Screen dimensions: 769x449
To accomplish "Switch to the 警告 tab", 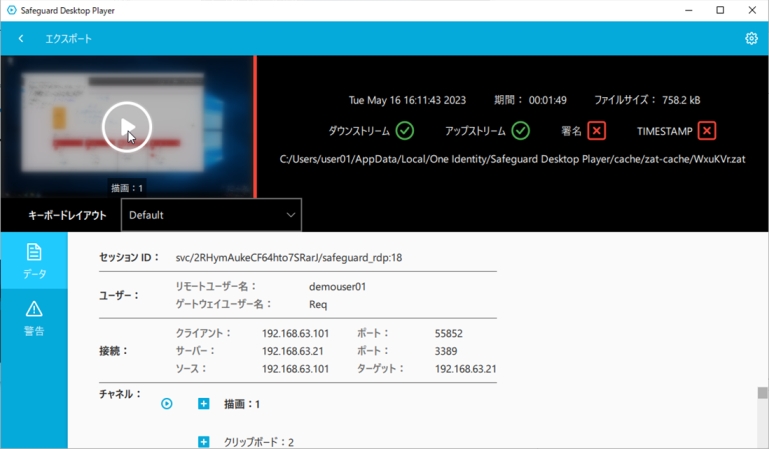I will [34, 318].
